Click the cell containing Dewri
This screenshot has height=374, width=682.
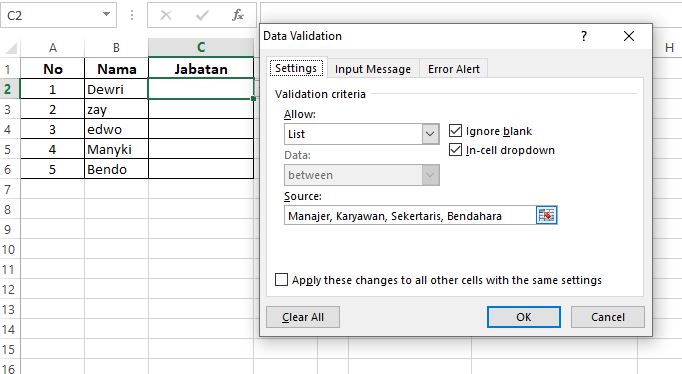pos(117,89)
